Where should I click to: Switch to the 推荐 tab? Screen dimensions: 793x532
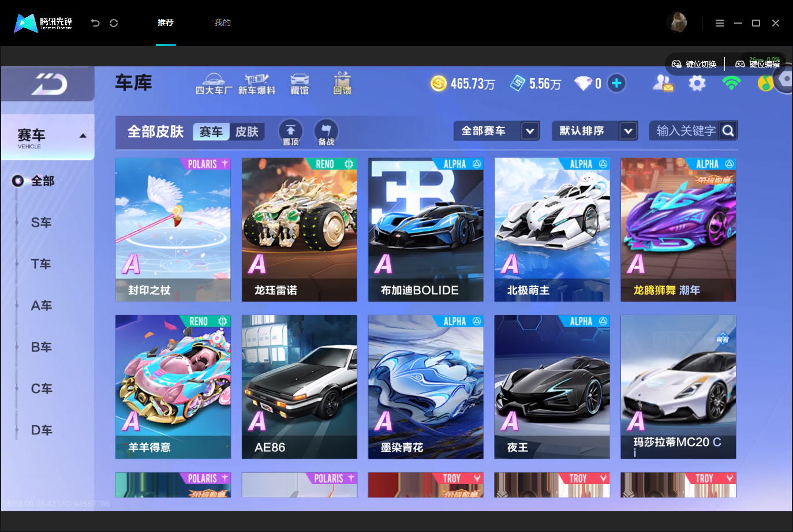pyautogui.click(x=166, y=23)
